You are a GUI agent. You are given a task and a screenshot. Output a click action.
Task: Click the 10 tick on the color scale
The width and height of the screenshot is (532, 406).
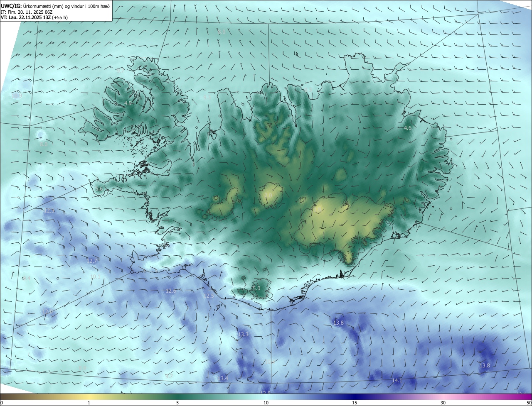point(266,403)
